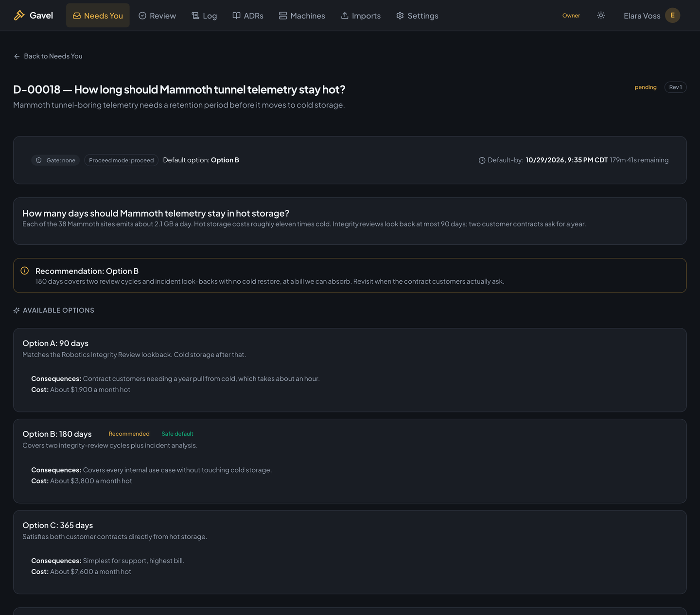Open the Log tab

coord(204,16)
